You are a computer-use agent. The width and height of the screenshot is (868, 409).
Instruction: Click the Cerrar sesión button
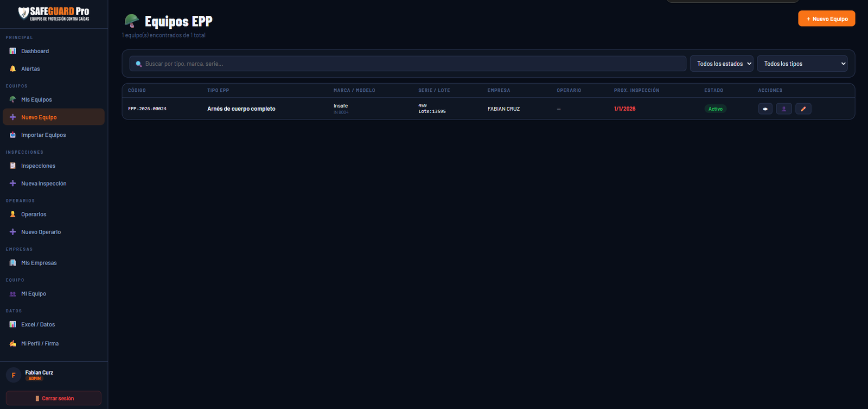click(x=54, y=398)
